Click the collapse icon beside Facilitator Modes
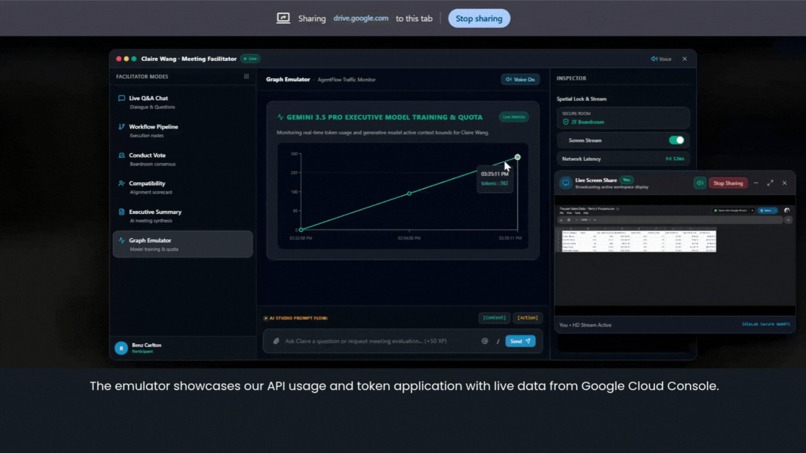This screenshot has height=453, width=806. 246,77
